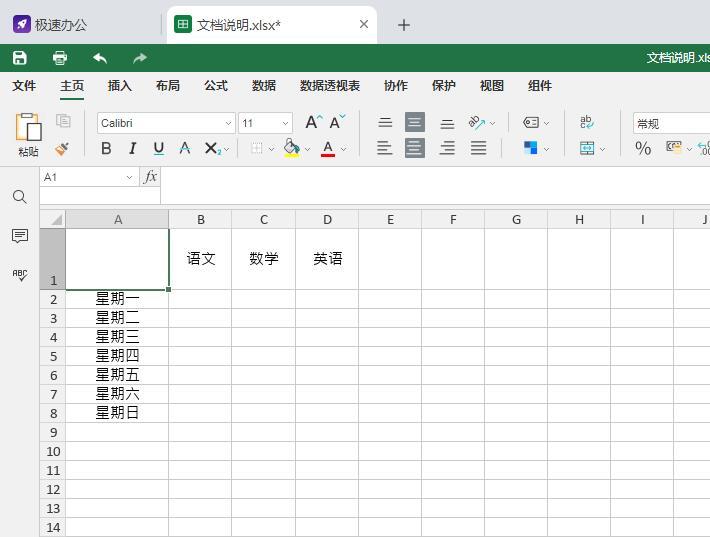Image resolution: width=710 pixels, height=537 pixels.
Task: Align cell content to vertical middle
Action: (415, 122)
